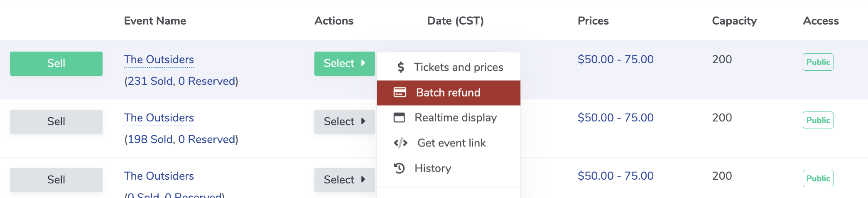
Task: Open History from the actions menu
Action: coord(432,168)
